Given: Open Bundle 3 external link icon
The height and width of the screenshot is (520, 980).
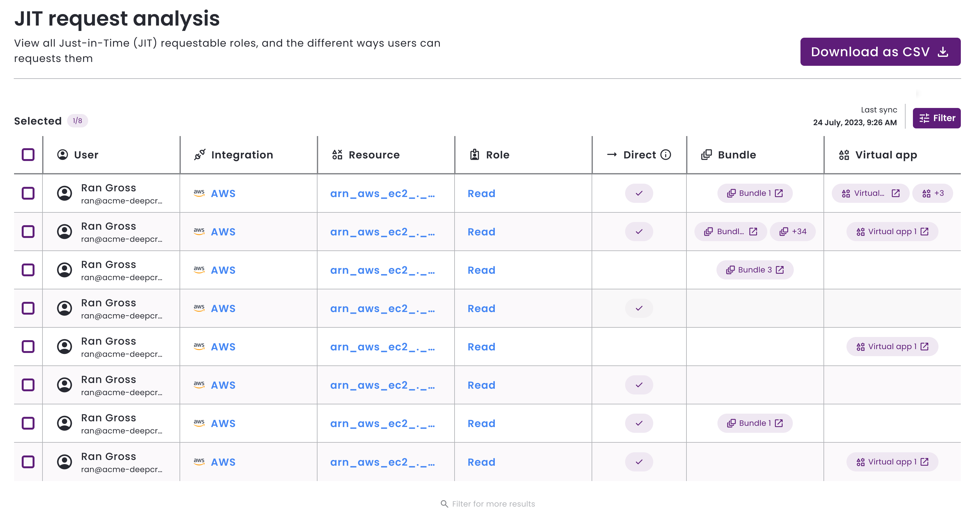Looking at the screenshot, I should point(779,270).
